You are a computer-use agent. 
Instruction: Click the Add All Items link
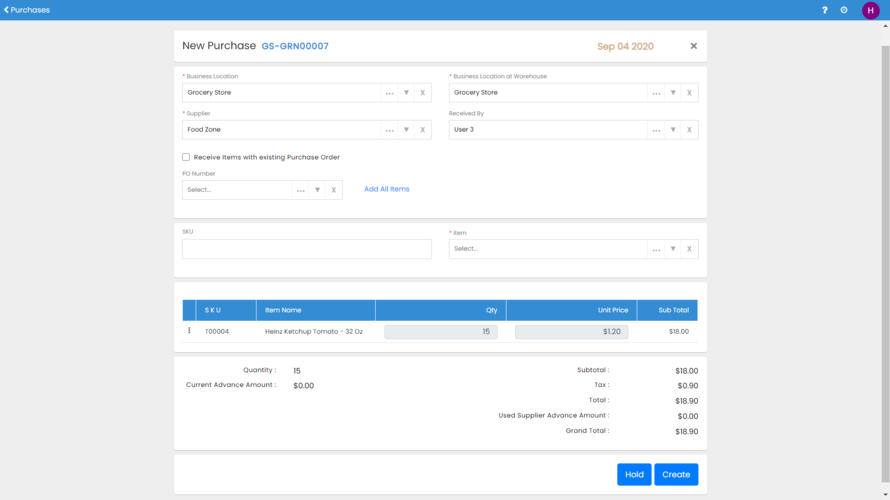(x=386, y=189)
